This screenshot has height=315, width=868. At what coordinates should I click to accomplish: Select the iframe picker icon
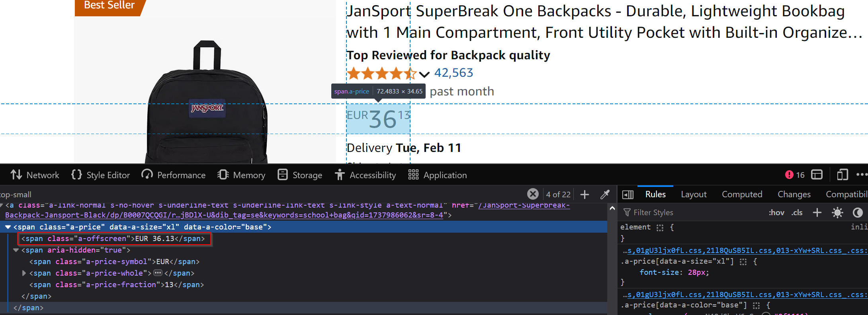click(817, 175)
